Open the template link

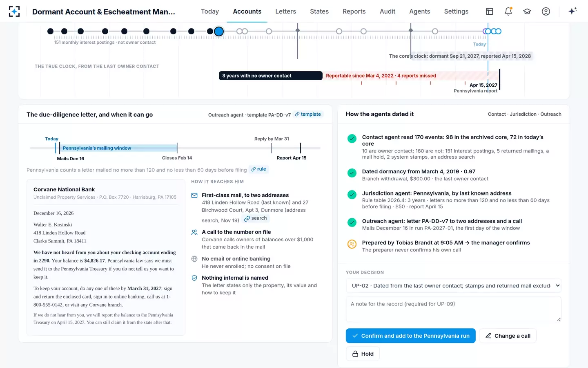(308, 114)
